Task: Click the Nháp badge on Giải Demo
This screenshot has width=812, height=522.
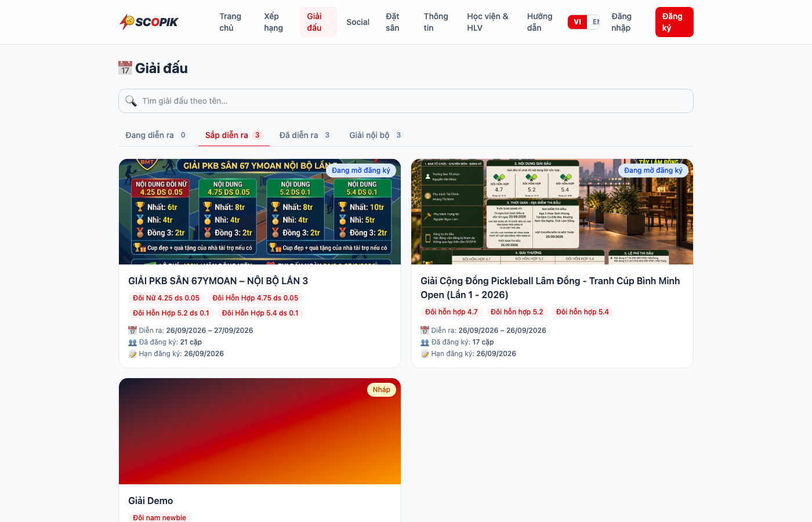Action: point(382,390)
